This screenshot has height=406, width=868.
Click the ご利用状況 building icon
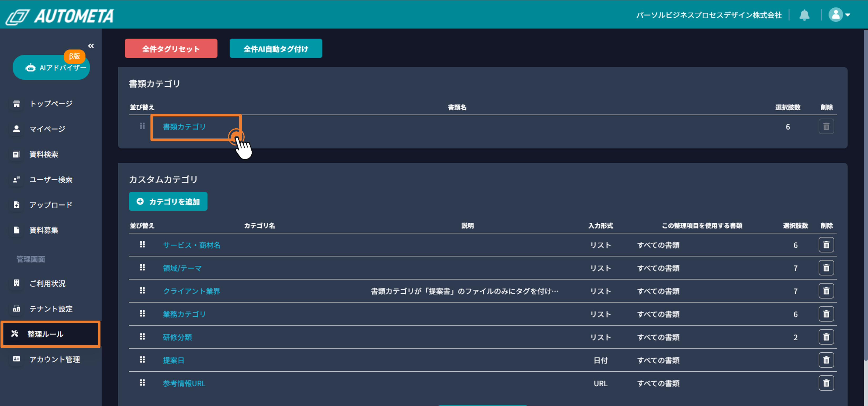point(17,283)
